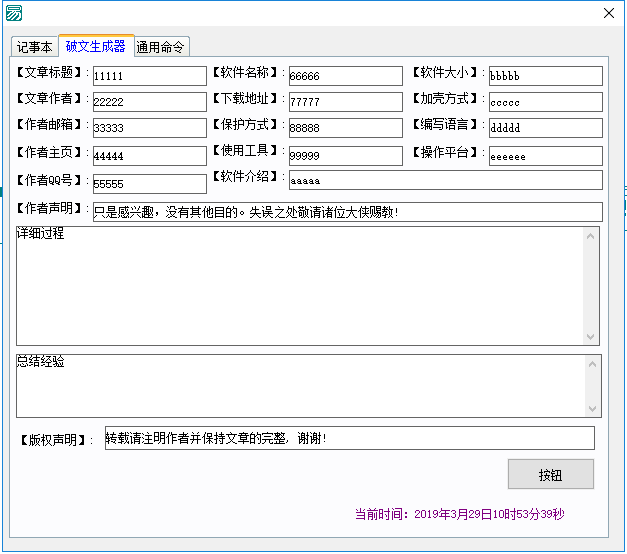Click the app icon in title bar
The width and height of the screenshot is (627, 554).
[x=14, y=13]
